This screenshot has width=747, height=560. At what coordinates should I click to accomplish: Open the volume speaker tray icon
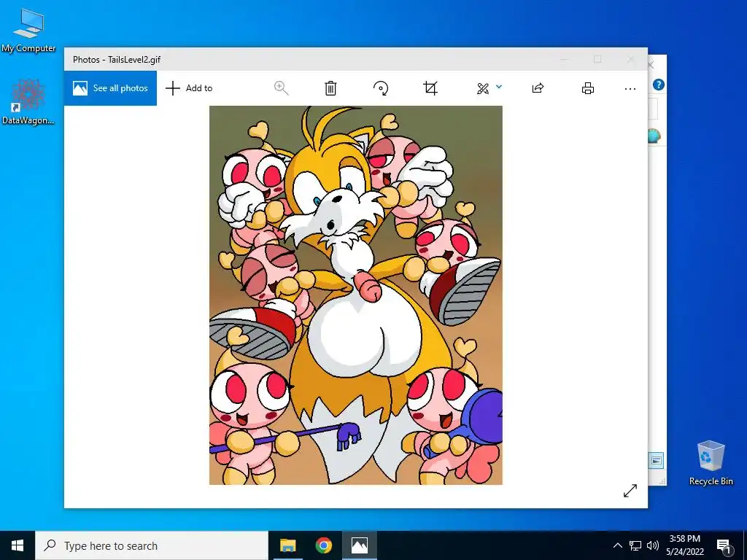(653, 545)
